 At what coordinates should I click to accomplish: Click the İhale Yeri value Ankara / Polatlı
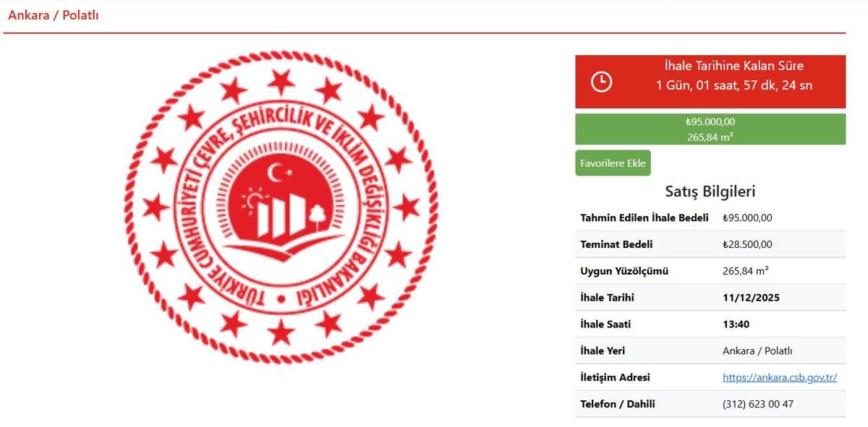(757, 351)
